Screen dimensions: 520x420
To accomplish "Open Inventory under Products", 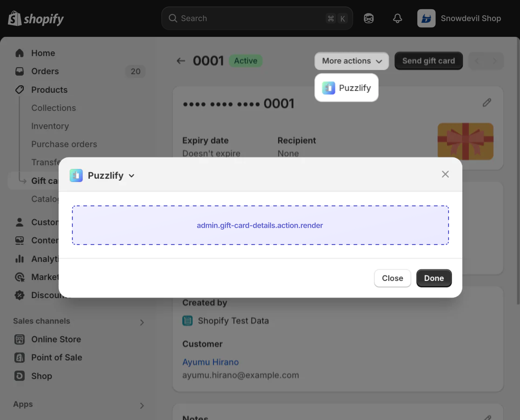I will click(x=50, y=126).
